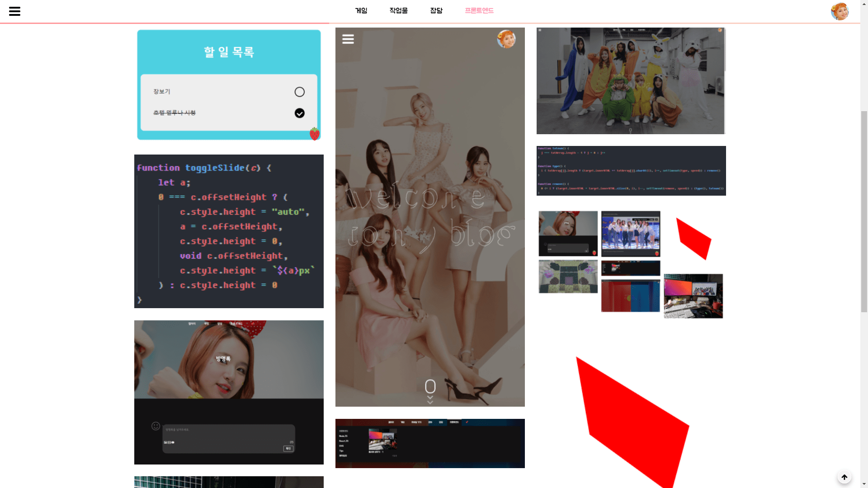Click the profile avatar in the header
This screenshot has height=488, width=868.
pyautogui.click(x=840, y=11)
